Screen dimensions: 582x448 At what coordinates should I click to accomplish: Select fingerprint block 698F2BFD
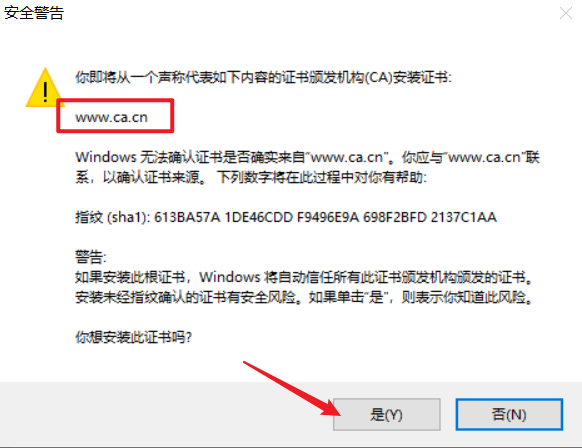[395, 217]
